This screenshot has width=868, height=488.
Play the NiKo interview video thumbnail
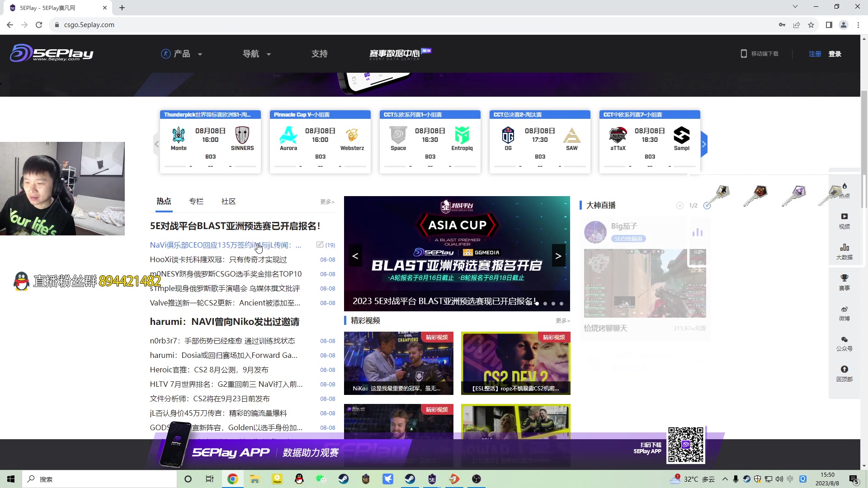(x=398, y=363)
